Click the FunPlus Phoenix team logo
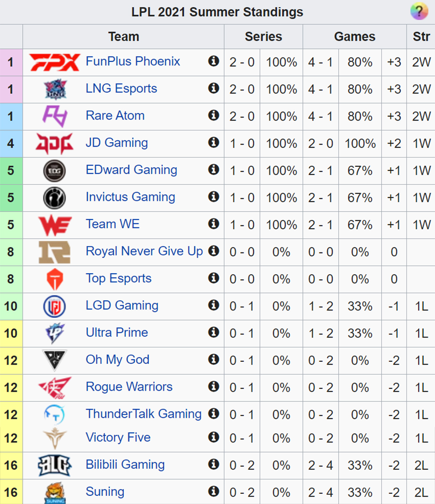This screenshot has width=435, height=504. point(54,62)
